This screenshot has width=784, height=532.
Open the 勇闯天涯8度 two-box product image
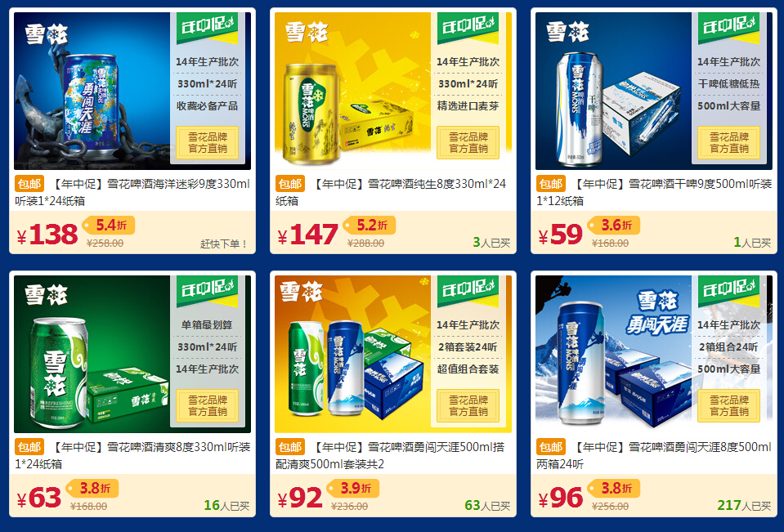(654, 354)
